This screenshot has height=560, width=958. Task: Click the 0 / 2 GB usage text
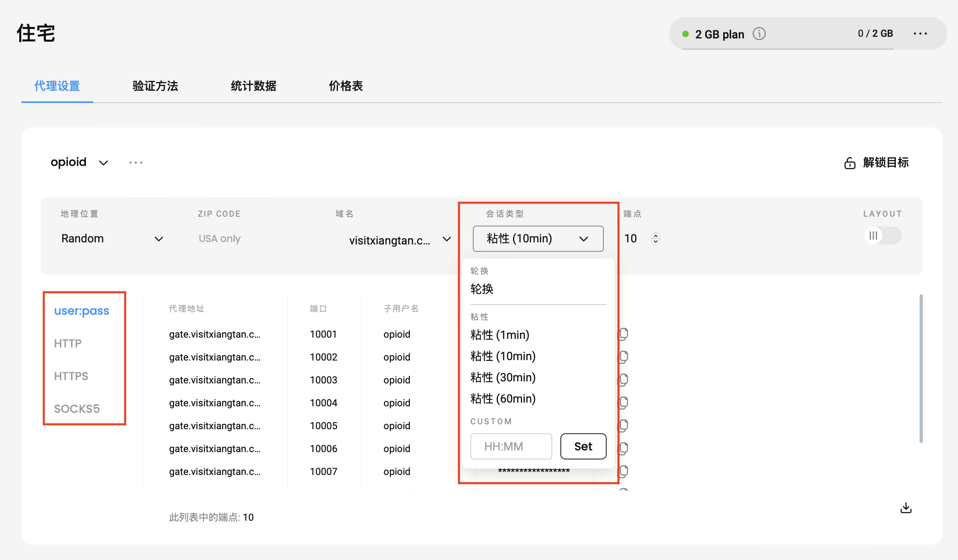(x=875, y=34)
